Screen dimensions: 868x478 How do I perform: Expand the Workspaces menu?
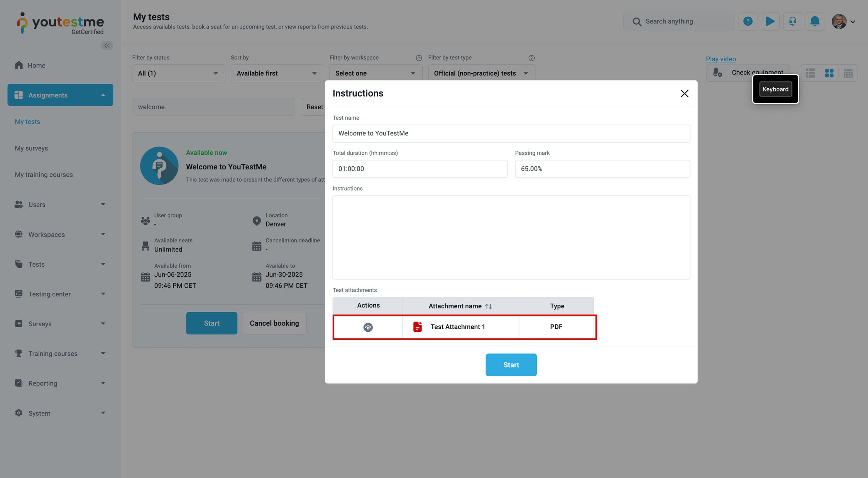tap(60, 235)
